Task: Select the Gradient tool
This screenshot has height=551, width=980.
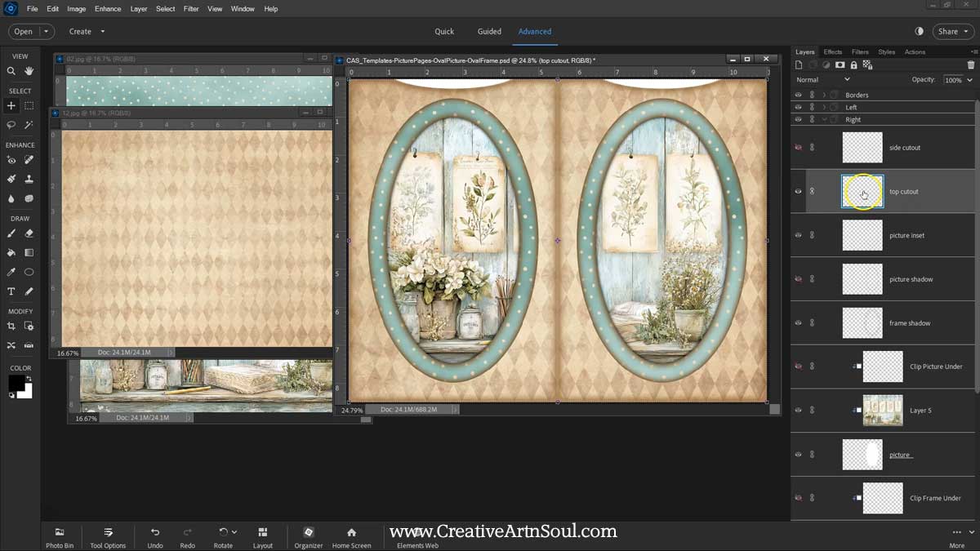Action: [29, 252]
